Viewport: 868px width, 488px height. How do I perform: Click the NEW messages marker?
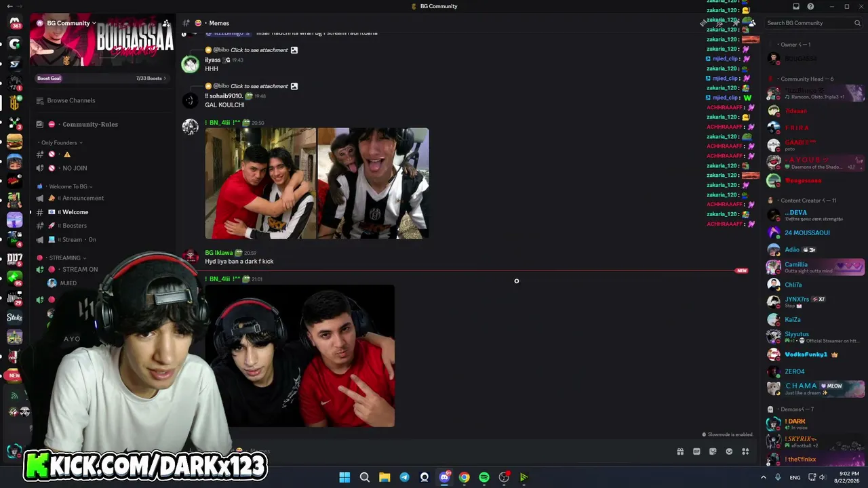coord(741,271)
